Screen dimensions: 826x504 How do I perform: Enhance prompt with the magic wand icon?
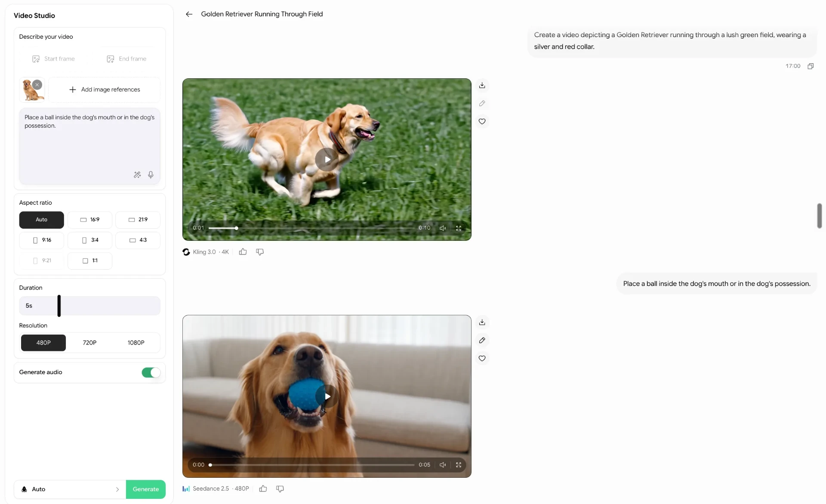(137, 175)
